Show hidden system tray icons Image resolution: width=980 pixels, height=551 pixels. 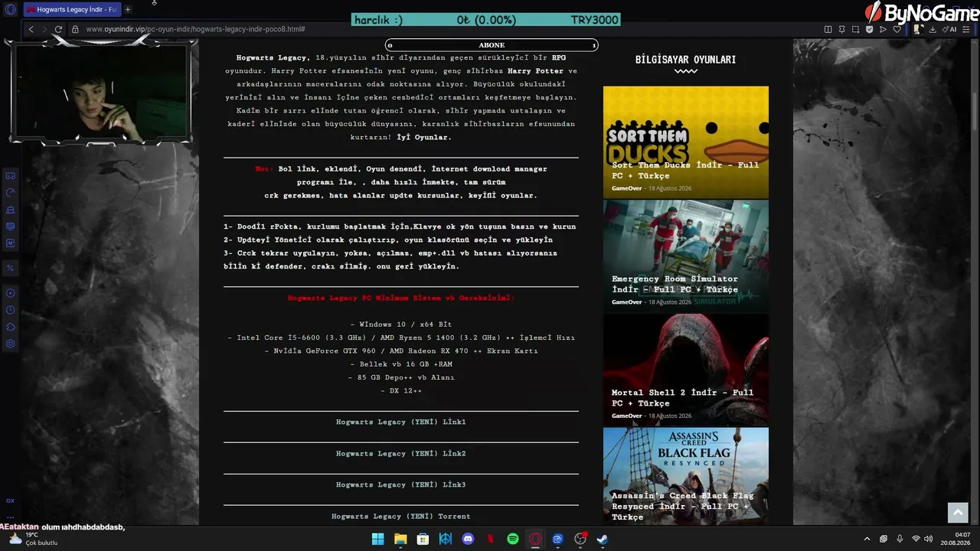click(867, 539)
